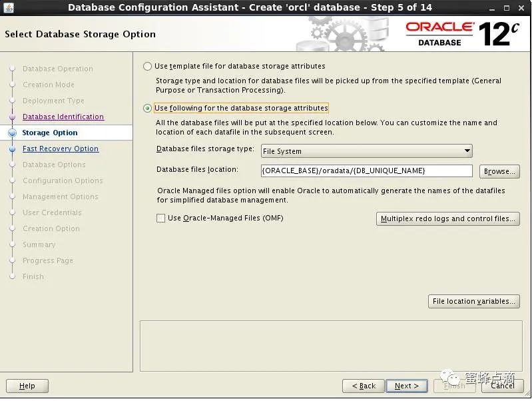Click 'Database Options' step text
Image resolution: width=532 pixels, height=401 pixels.
[54, 165]
